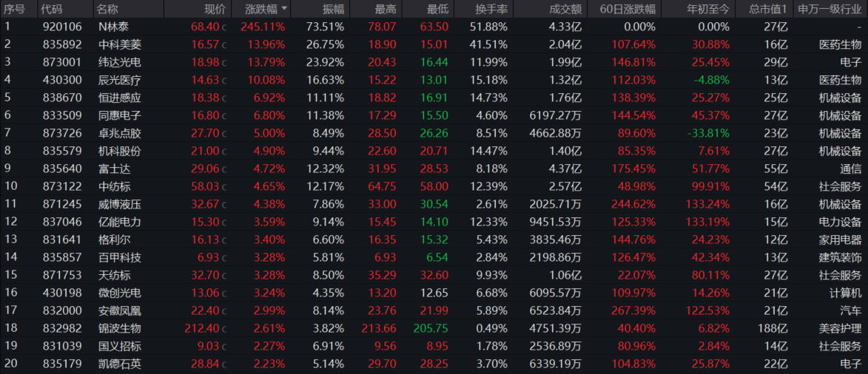Screen dimensions: 868x374
Task: Sort by 换手率 column header
Action: (491, 9)
